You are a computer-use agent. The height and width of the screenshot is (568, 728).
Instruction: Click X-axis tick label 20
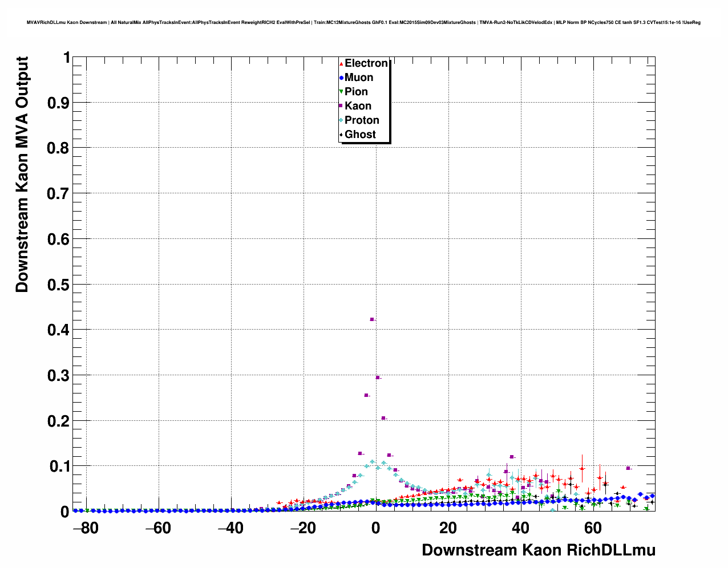[448, 528]
